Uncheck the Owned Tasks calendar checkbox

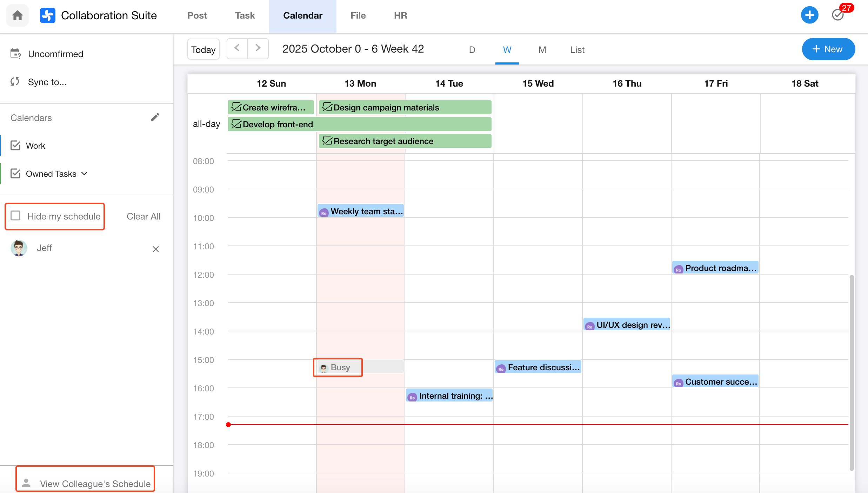point(15,174)
